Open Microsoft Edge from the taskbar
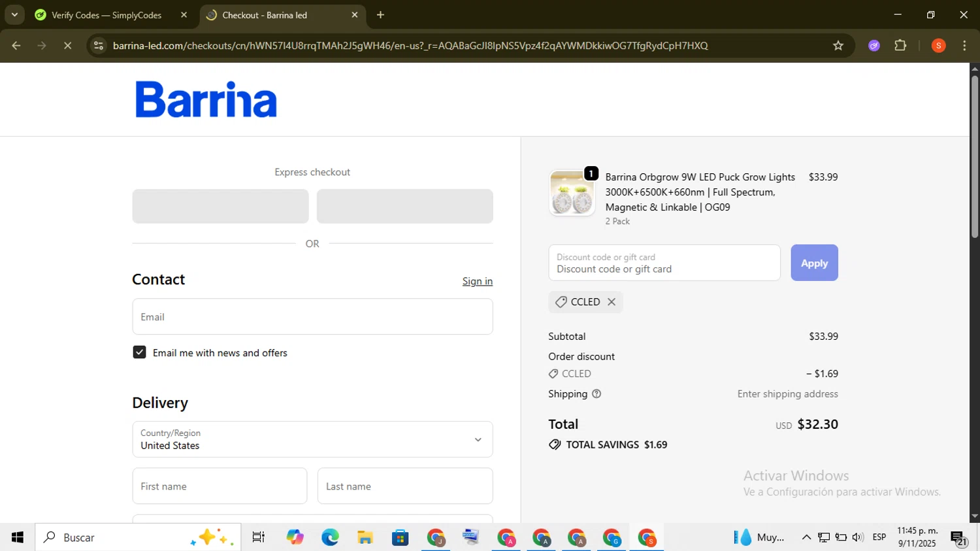Viewport: 980px width, 551px height. coord(330,537)
